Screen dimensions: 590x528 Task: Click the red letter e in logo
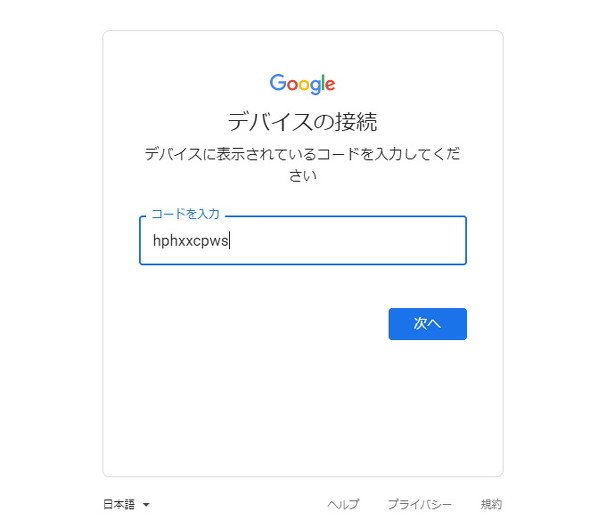[330, 85]
